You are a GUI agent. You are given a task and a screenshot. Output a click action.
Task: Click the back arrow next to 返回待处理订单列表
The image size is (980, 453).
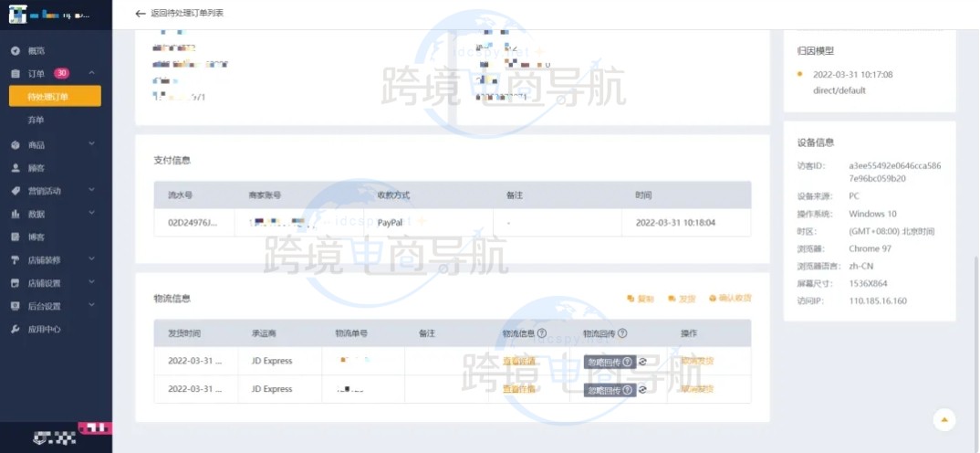point(141,13)
